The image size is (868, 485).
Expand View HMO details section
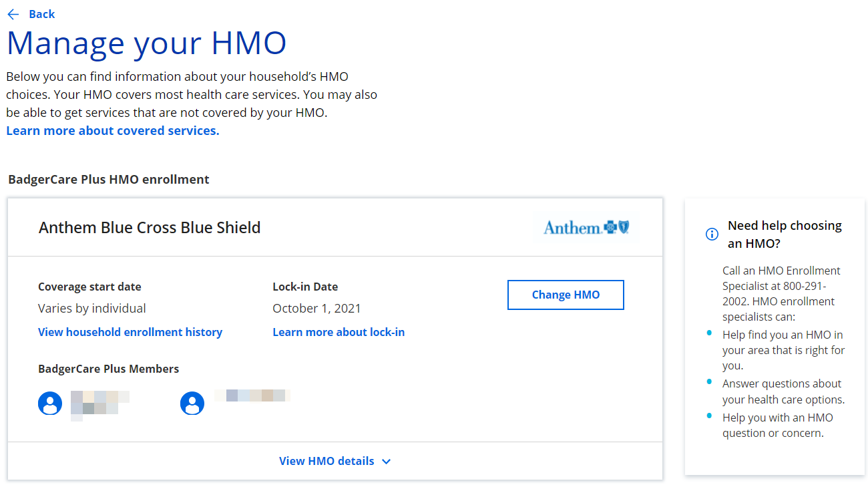(x=327, y=461)
